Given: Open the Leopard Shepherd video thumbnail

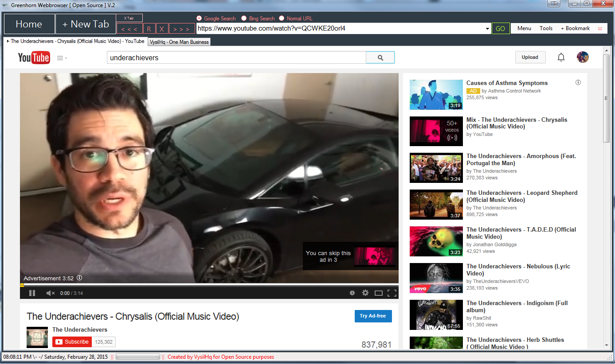Looking at the screenshot, I should coord(436,205).
